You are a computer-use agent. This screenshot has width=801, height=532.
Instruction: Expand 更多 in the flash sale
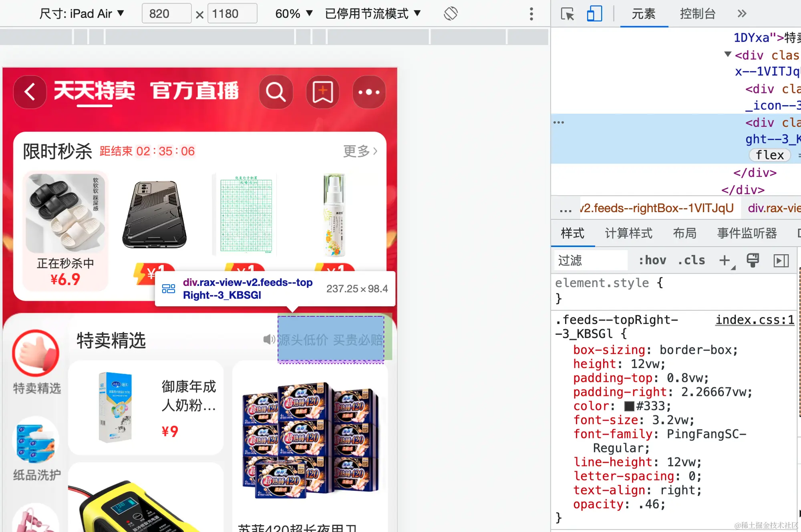(x=360, y=151)
